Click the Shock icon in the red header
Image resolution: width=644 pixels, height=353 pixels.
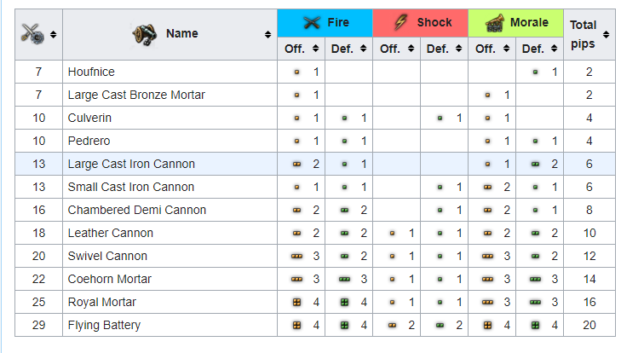[402, 23]
